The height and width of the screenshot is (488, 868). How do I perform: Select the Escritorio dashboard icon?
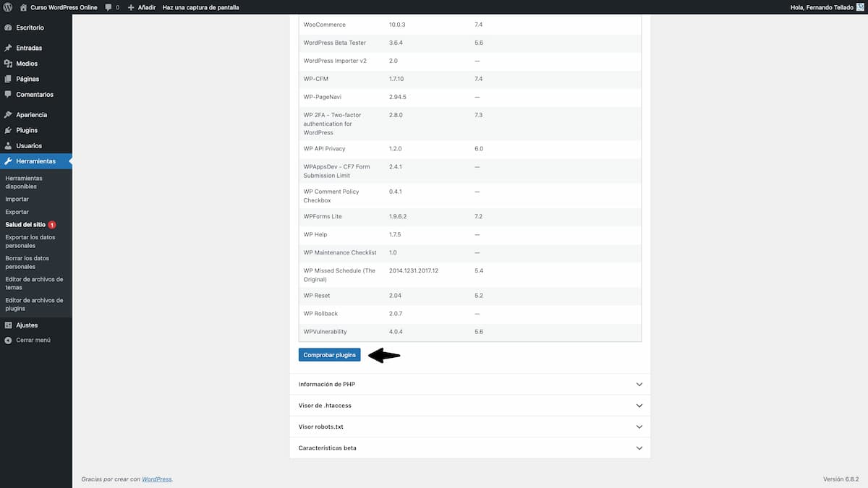(7, 27)
